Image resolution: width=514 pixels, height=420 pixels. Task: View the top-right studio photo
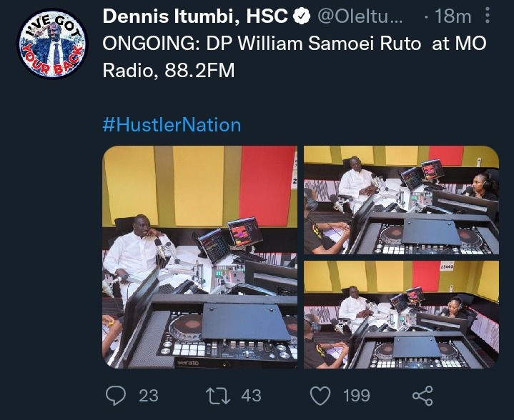401,200
